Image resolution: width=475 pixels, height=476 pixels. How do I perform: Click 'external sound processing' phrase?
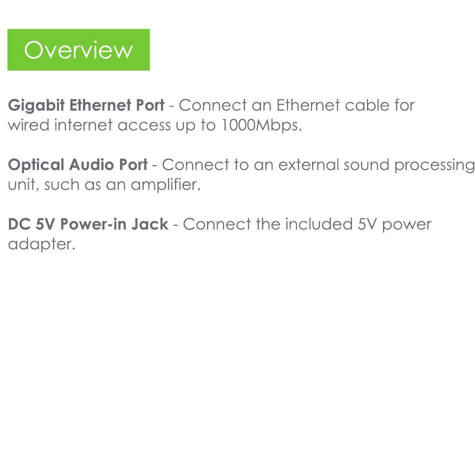coord(376,166)
